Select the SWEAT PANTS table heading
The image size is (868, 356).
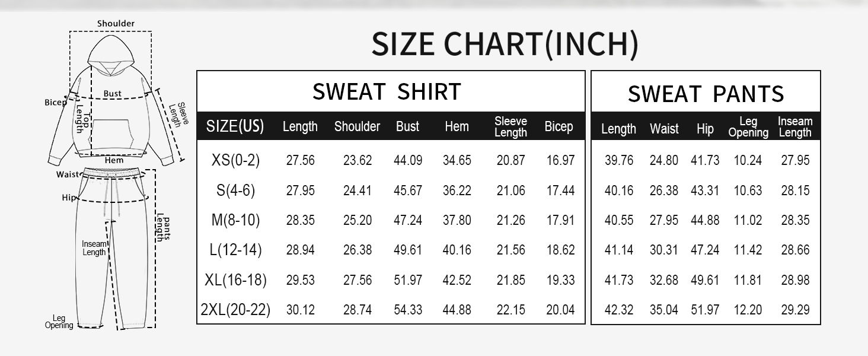tap(706, 94)
